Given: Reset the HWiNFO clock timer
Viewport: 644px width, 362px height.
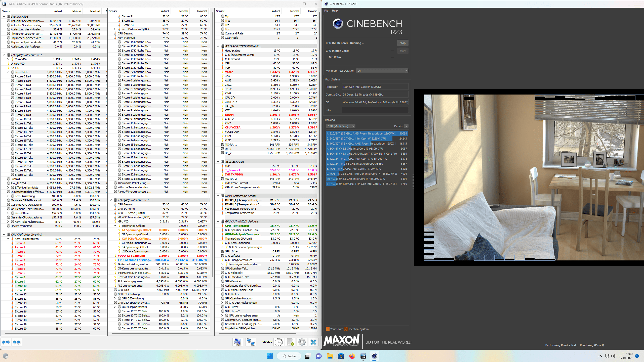Looking at the screenshot, I should (x=278, y=342).
